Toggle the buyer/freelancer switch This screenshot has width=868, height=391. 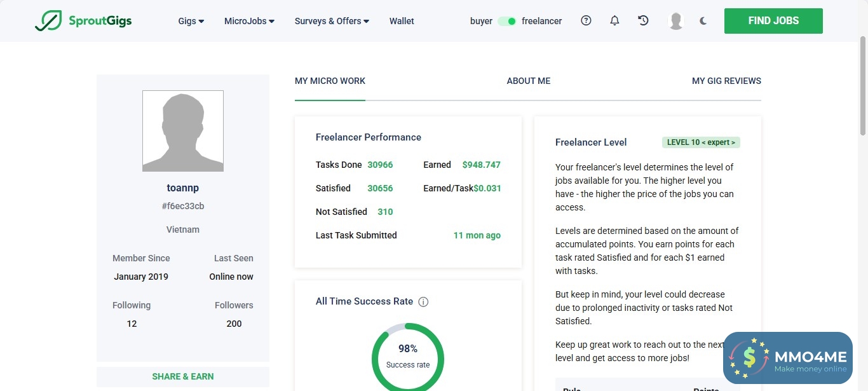tap(507, 21)
